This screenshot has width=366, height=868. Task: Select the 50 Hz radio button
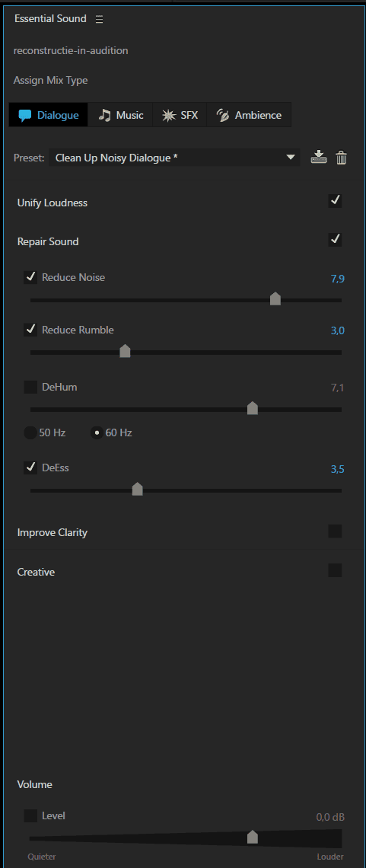30,432
